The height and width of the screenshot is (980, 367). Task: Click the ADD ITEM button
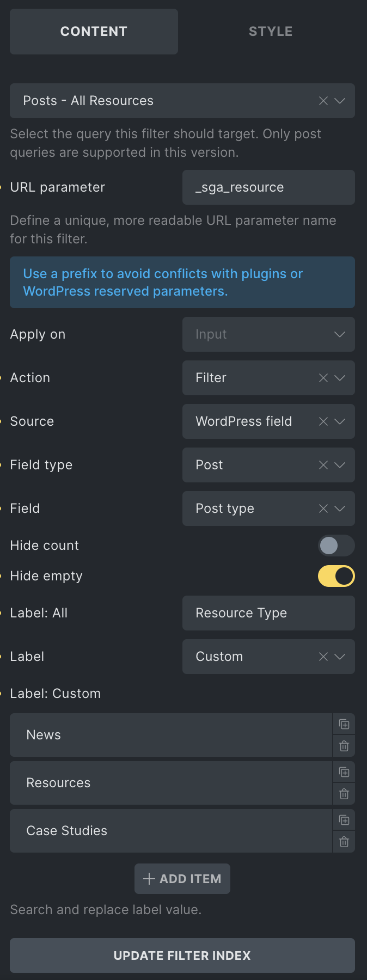coord(182,879)
